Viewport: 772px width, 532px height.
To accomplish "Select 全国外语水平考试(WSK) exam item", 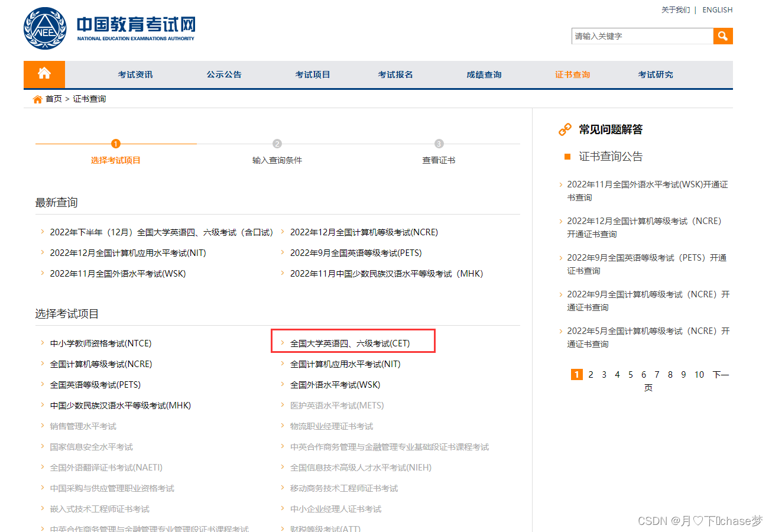I will pos(335,385).
